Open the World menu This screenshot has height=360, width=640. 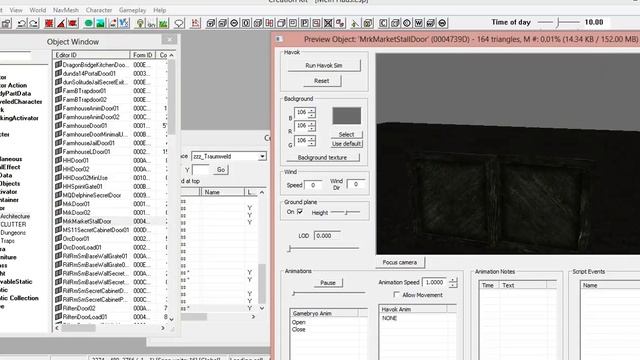click(x=38, y=10)
